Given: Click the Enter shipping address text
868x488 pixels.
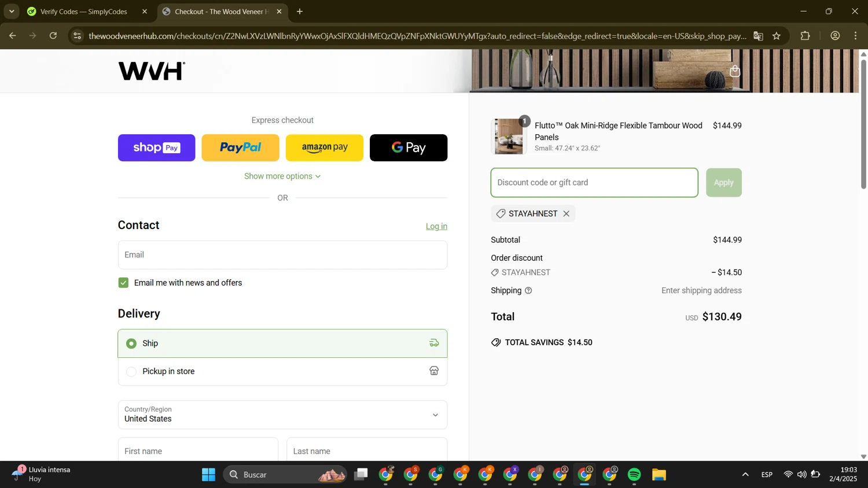Looking at the screenshot, I should coord(701,291).
